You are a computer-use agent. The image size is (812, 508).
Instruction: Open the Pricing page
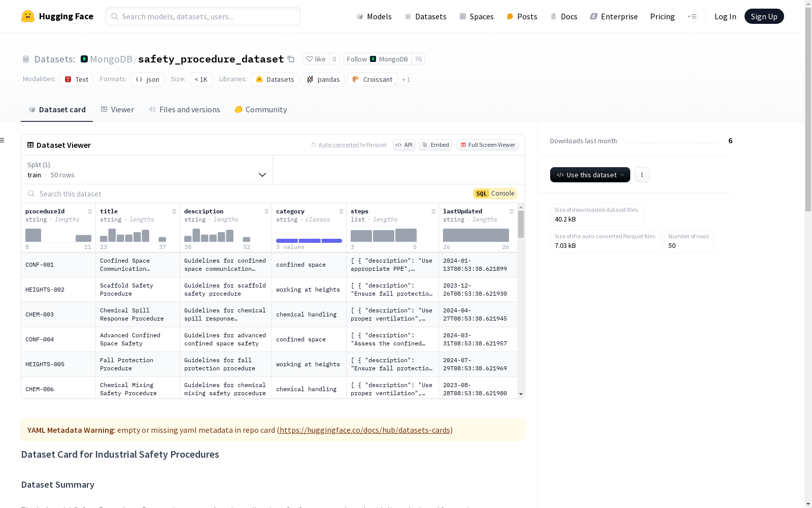pos(662,16)
